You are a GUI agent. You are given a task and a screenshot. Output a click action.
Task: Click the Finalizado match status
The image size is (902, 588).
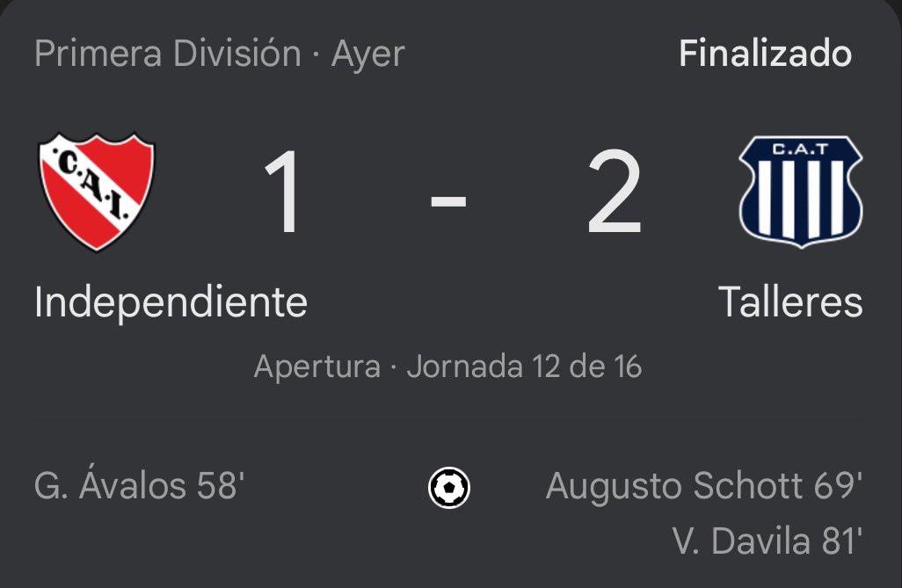(x=765, y=53)
